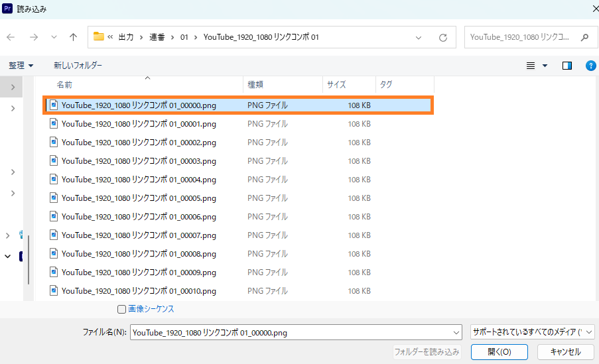Open help with question mark icon
This screenshot has width=599, height=364.
(590, 66)
